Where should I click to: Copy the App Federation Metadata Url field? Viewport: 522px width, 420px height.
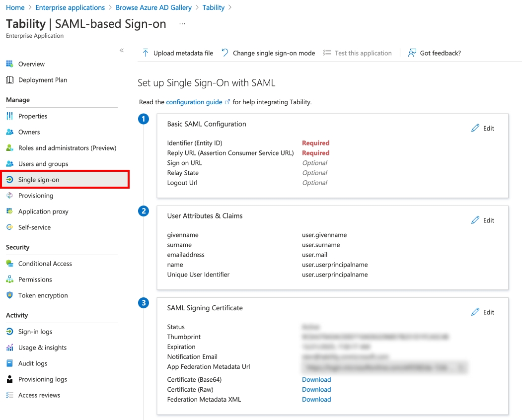click(x=461, y=367)
